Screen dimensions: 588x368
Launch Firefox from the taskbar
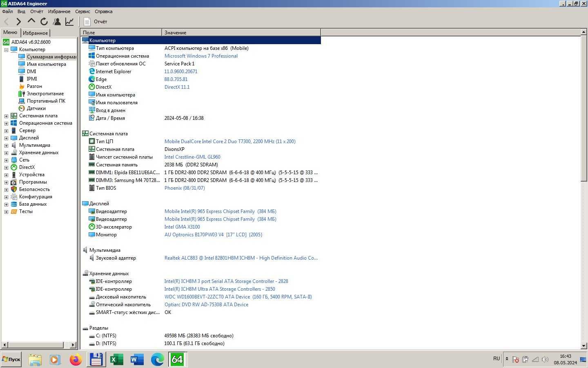[76, 359]
